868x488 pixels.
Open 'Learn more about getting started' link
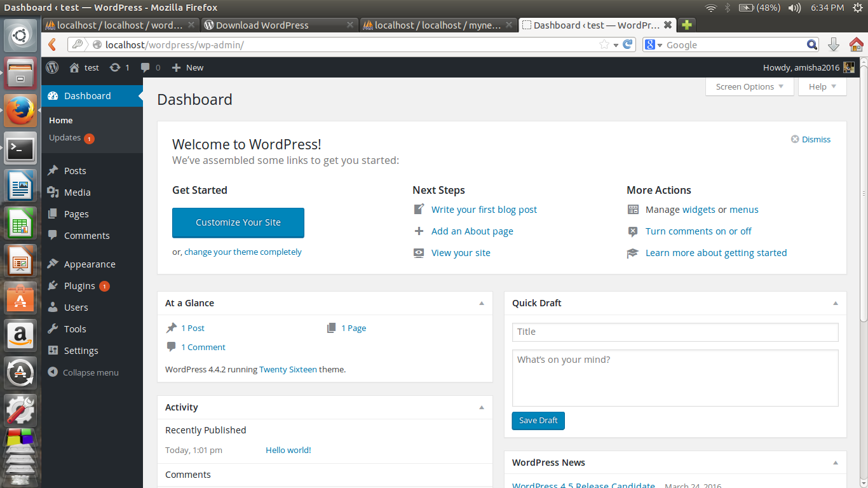(716, 253)
